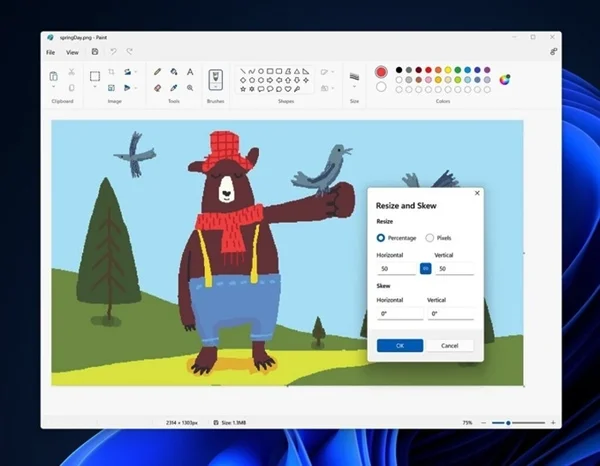Click the zoom out minus button
Screen dimensions: 600x466
483,423
